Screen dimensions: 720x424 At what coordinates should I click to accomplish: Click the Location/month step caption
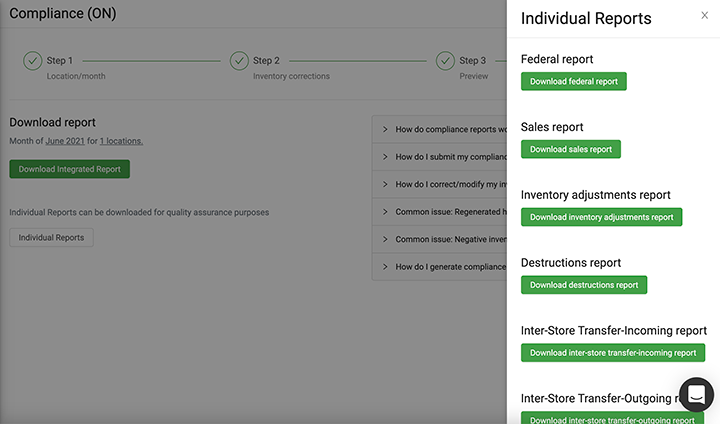pyautogui.click(x=76, y=76)
